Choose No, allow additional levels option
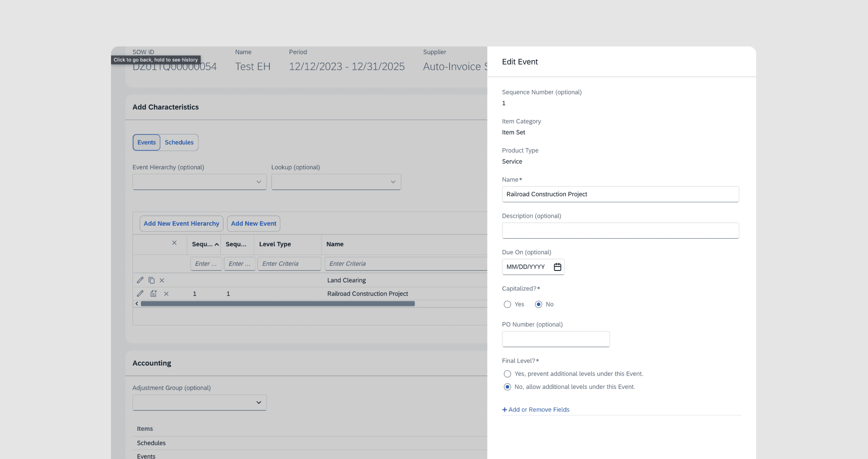Viewport: 868px width, 459px height. coord(507,387)
